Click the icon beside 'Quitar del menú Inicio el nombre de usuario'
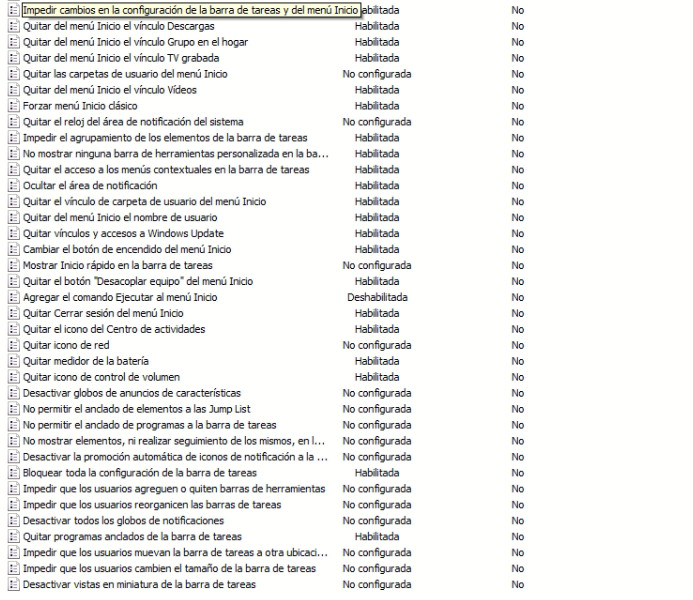The height and width of the screenshot is (600, 693). [14, 217]
